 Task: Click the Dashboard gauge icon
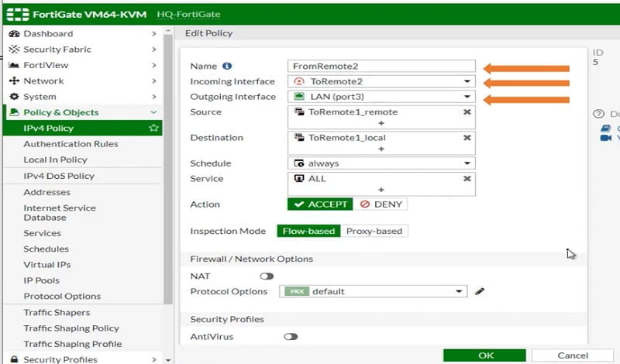point(14,33)
